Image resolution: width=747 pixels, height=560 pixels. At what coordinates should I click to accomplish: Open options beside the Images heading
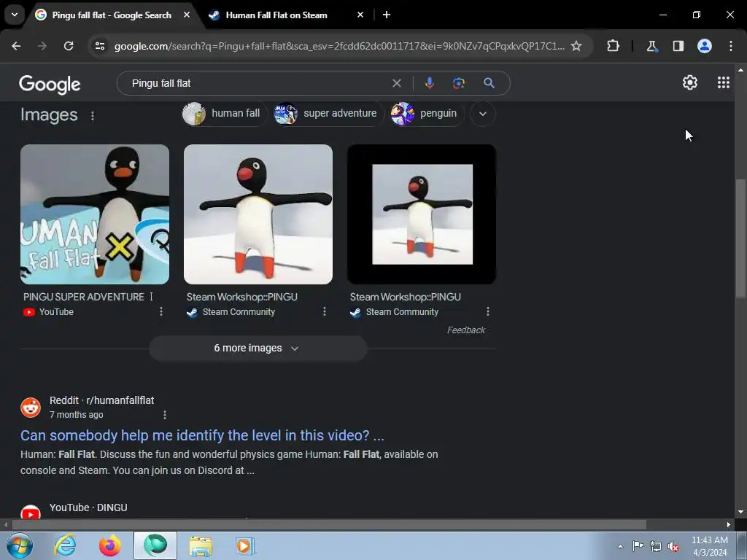(93, 116)
